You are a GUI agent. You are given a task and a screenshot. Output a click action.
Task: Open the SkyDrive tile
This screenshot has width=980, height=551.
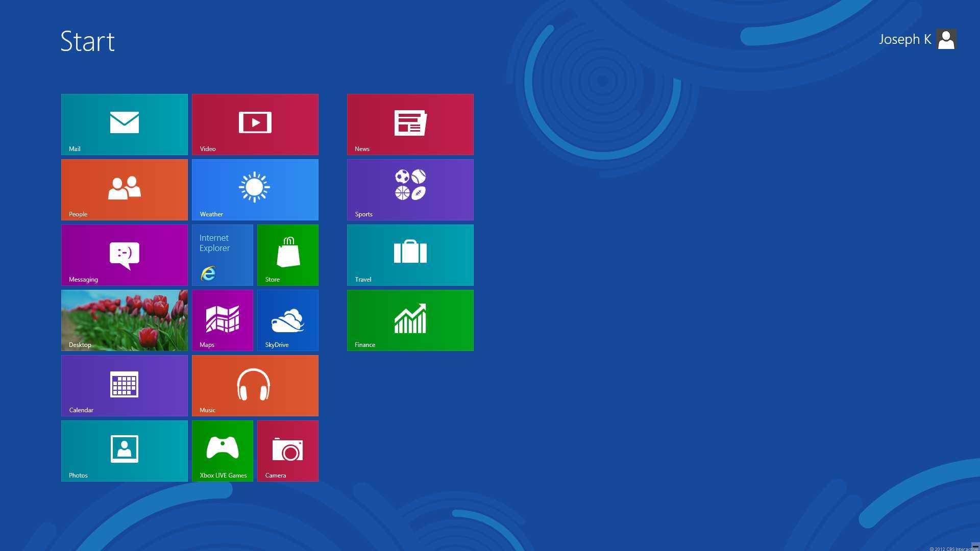tap(288, 320)
